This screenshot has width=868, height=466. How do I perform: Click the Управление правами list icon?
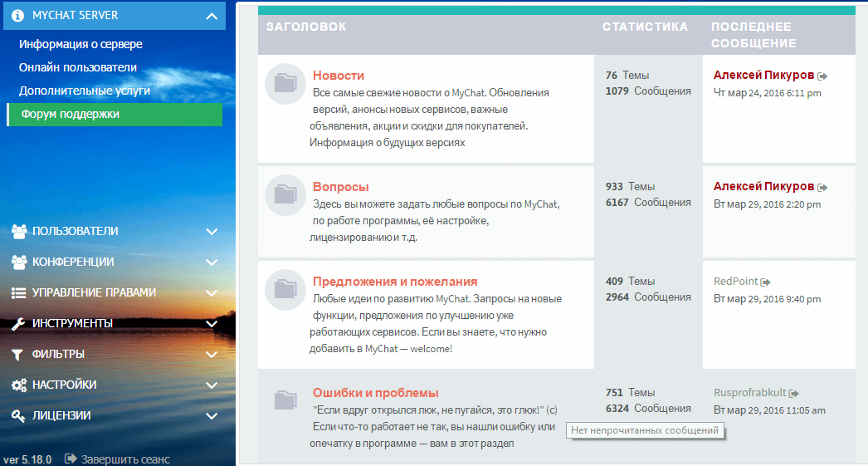click(18, 293)
